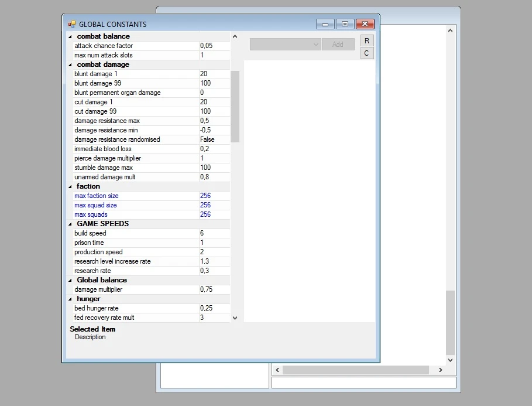Click the GLOBAL CONSTANTS window title icon
The image size is (532, 406).
(x=72, y=24)
